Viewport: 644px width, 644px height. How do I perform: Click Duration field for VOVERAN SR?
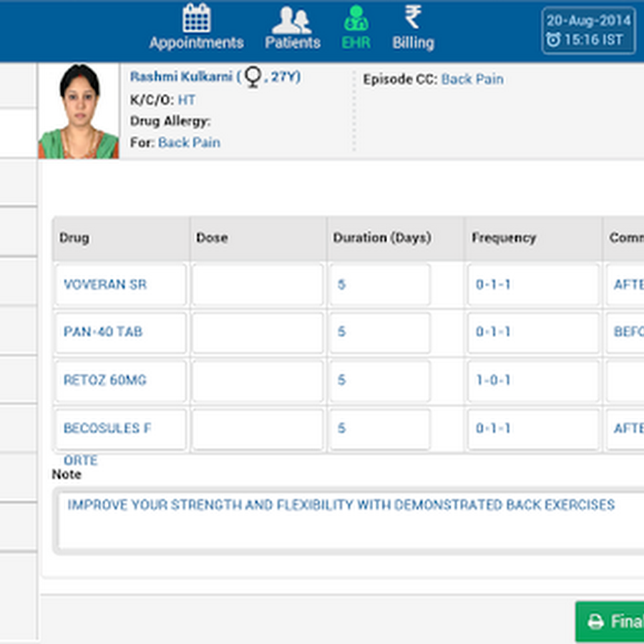coord(380,285)
